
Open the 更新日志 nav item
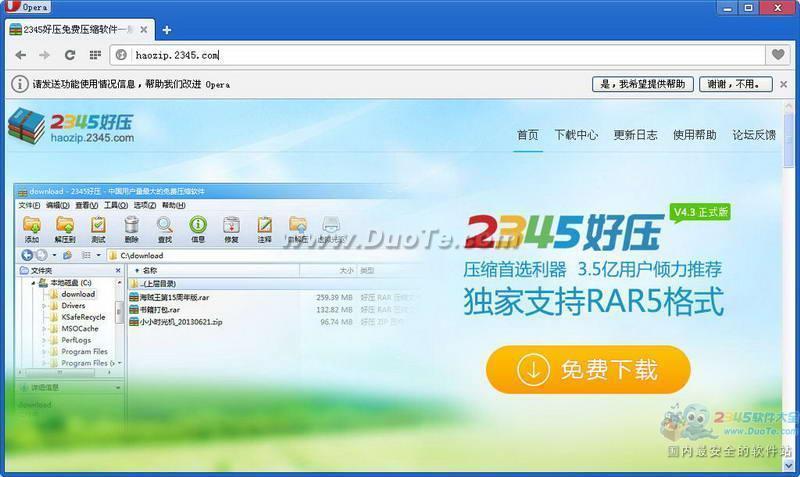click(635, 135)
